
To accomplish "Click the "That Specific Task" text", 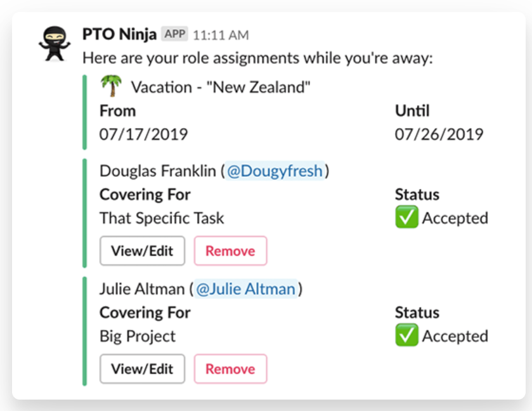I will pos(162,218).
